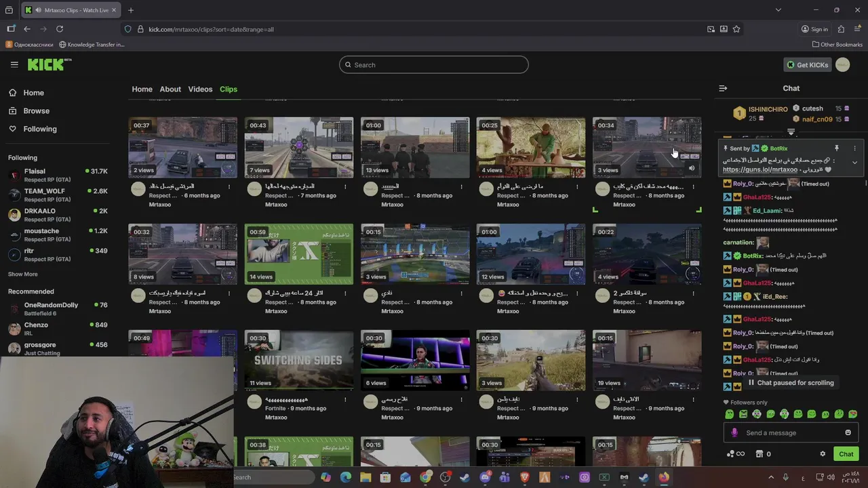Open the browser tab list dropdown
The image size is (868, 488).
[778, 10]
